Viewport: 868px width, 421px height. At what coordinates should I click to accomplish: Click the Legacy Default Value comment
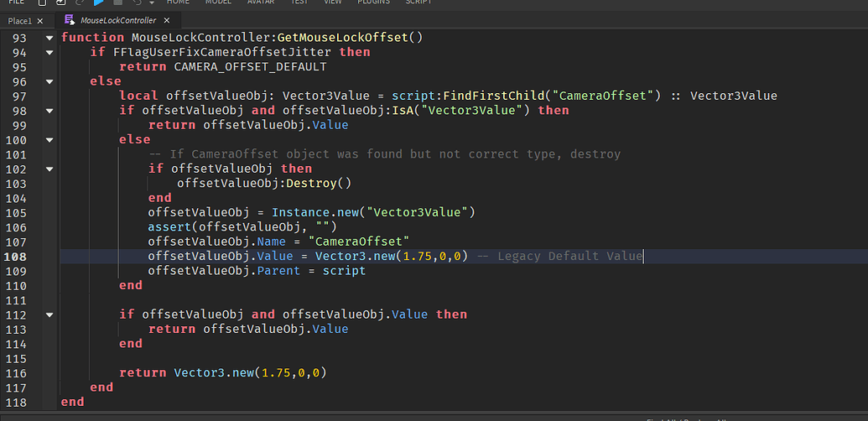pos(559,256)
